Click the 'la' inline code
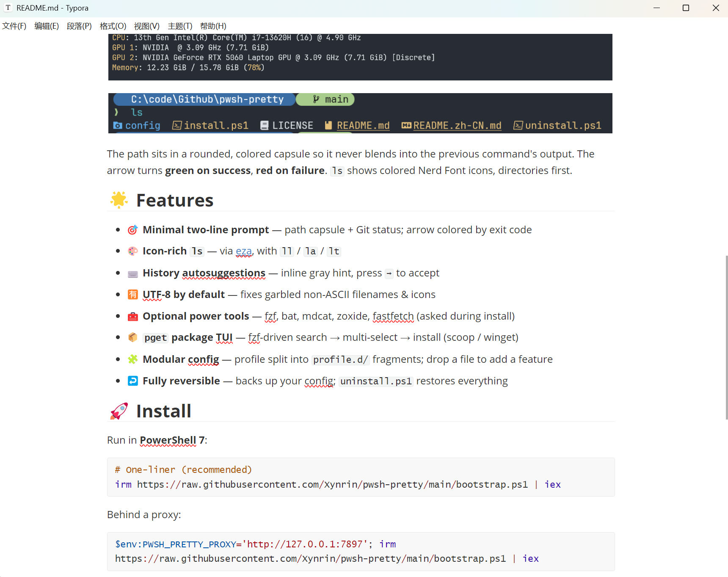The height and width of the screenshot is (577, 728). tap(311, 251)
